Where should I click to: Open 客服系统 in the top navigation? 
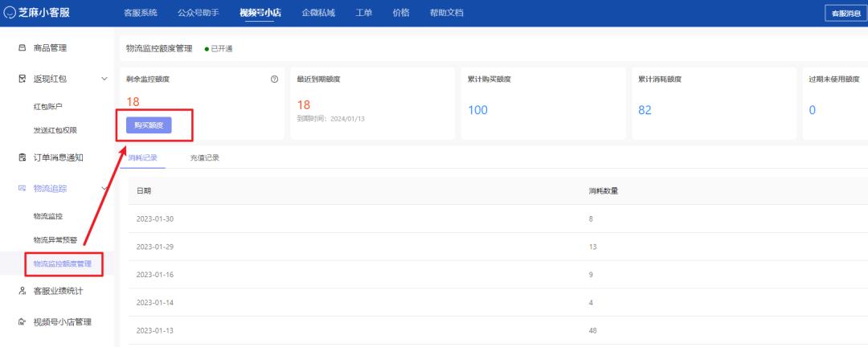141,13
